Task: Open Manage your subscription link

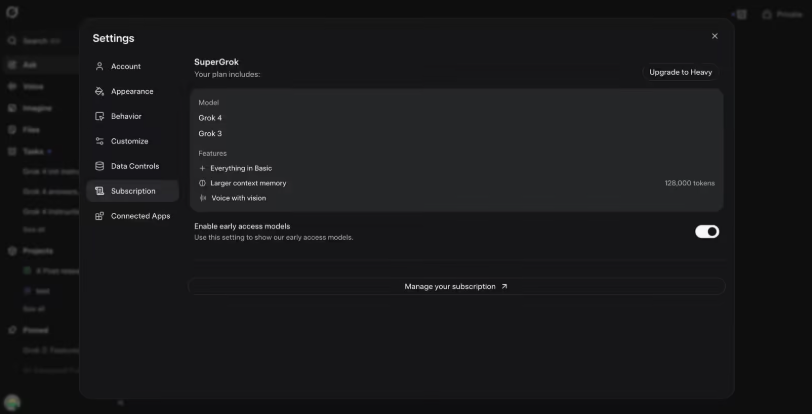Action: [x=456, y=286]
